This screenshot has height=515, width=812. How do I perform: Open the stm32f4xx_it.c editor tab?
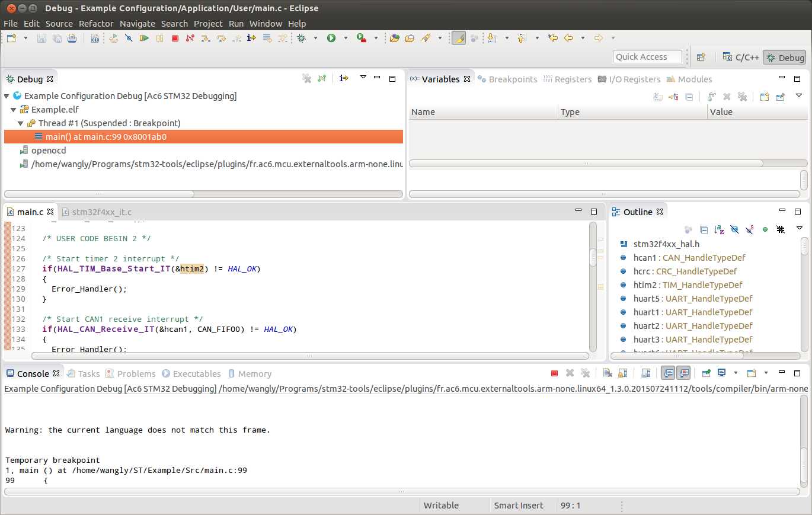(x=97, y=212)
